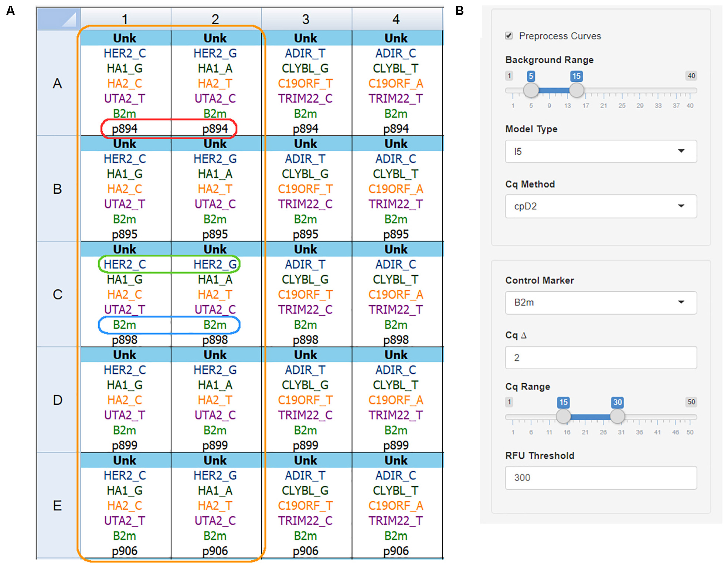Click C19ORF_T in well A3
The image size is (728, 567).
click(x=305, y=84)
